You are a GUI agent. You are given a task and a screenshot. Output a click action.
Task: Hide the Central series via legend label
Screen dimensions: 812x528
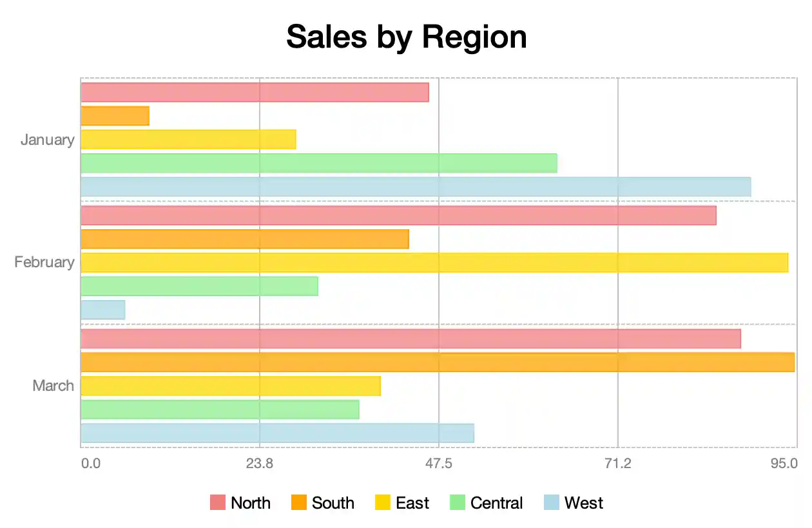(x=496, y=503)
